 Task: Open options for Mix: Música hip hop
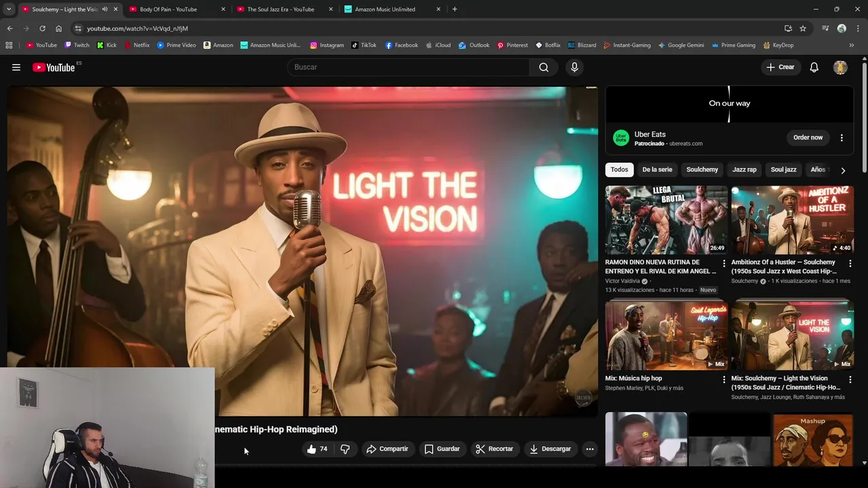pyautogui.click(x=724, y=380)
